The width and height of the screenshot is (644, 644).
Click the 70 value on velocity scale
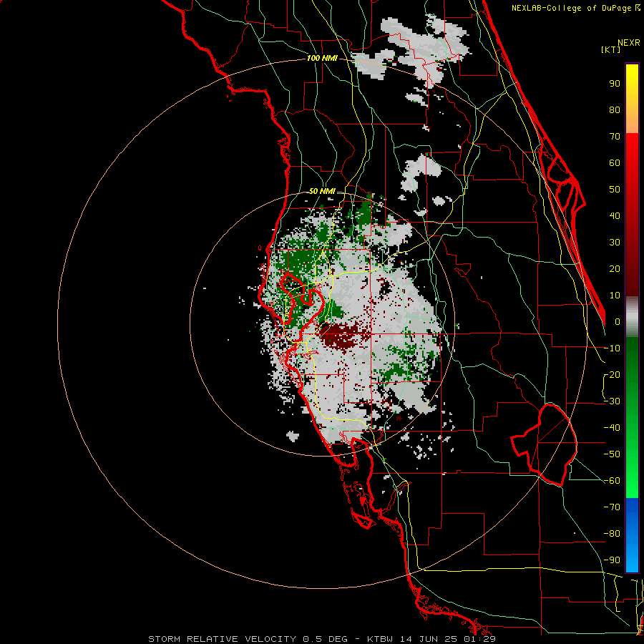click(615, 137)
